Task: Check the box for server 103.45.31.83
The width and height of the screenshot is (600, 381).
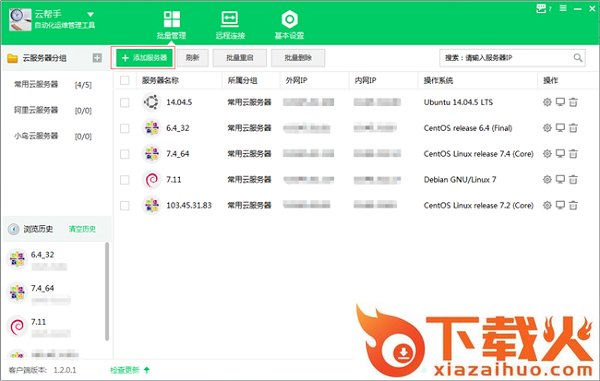Action: pos(125,205)
